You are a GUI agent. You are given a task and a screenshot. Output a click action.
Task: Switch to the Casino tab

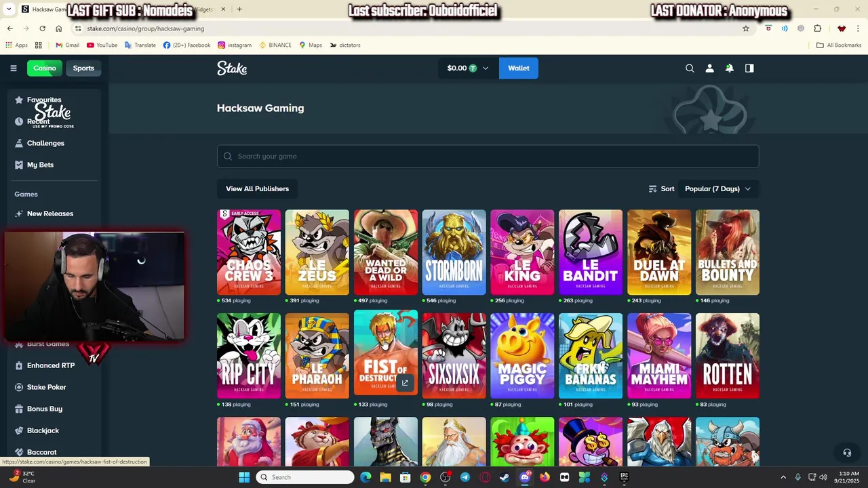pos(45,68)
